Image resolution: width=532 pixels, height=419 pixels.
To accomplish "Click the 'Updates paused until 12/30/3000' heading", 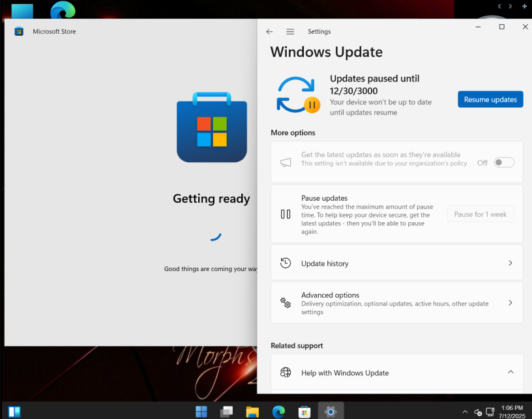I will pos(375,85).
